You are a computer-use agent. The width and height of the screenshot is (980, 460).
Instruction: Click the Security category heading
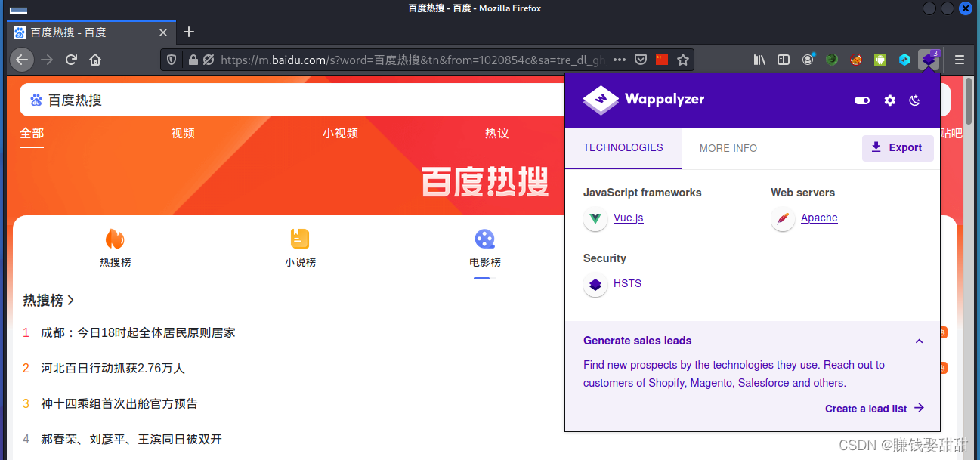point(604,258)
